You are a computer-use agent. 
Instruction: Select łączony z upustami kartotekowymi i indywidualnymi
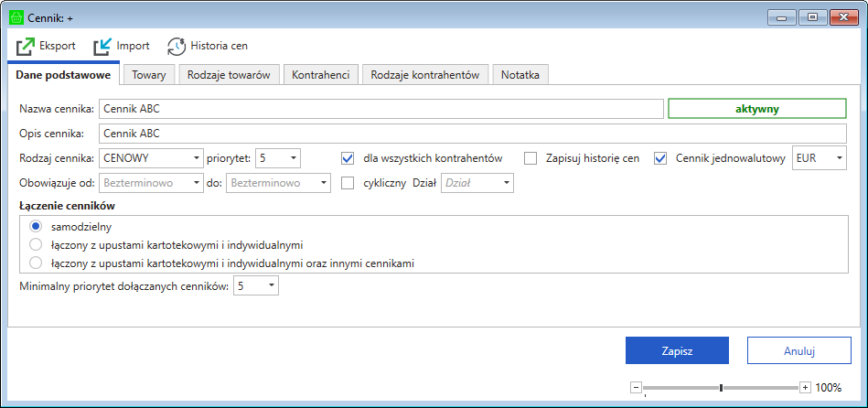37,245
